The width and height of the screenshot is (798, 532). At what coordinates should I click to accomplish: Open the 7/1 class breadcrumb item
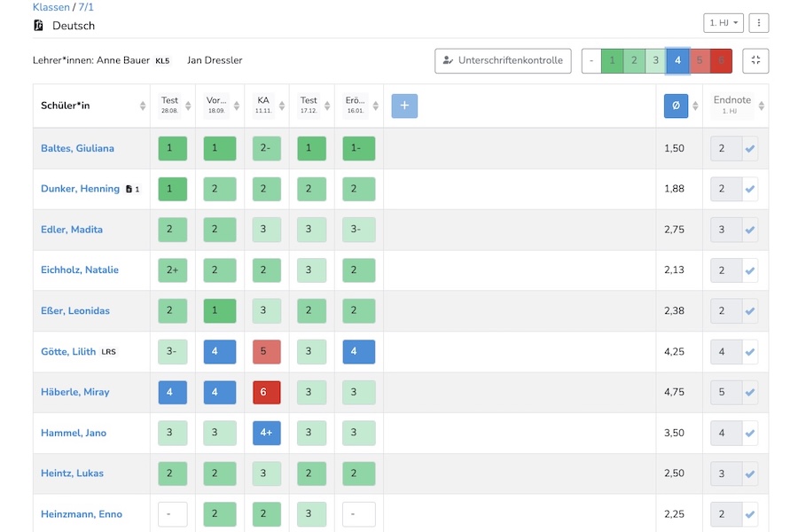point(86,7)
